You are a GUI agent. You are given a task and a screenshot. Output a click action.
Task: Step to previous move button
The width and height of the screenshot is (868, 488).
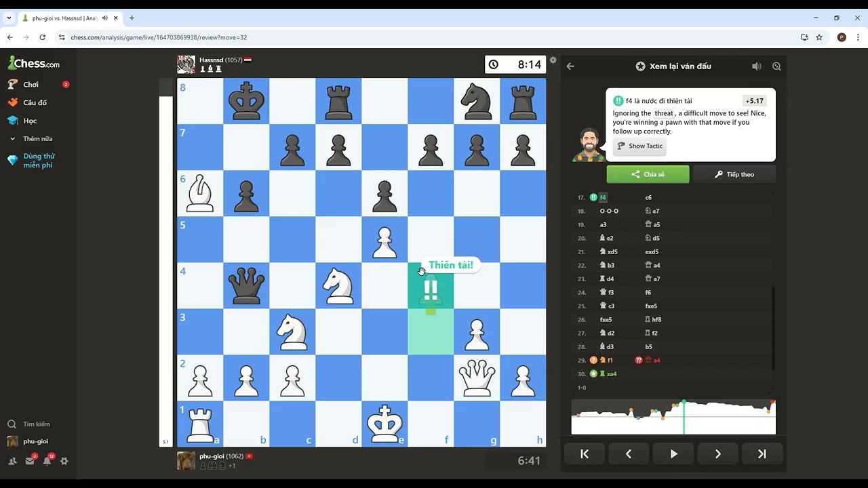(x=629, y=454)
